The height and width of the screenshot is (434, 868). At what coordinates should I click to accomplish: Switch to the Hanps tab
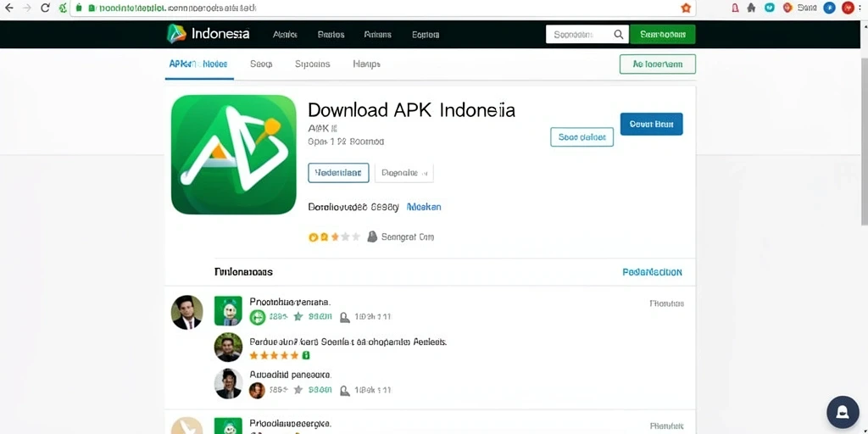366,64
